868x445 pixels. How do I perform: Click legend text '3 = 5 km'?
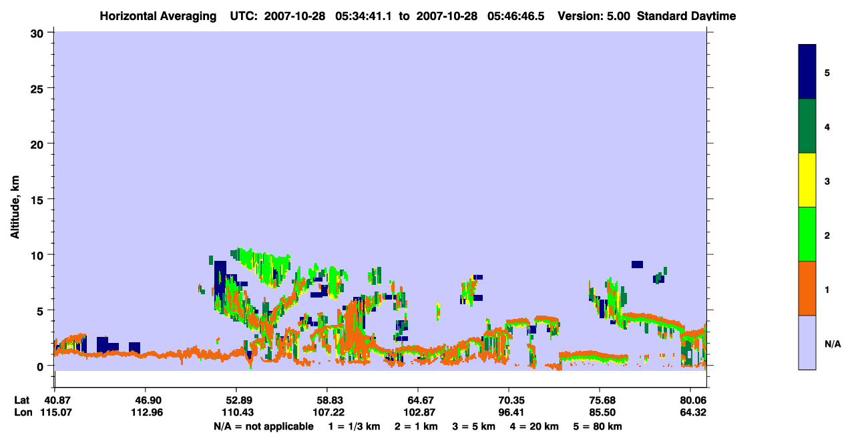click(x=475, y=426)
